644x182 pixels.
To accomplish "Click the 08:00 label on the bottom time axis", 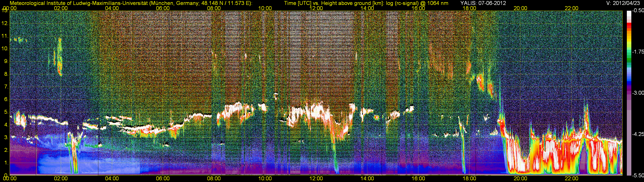I will pos(214,179).
